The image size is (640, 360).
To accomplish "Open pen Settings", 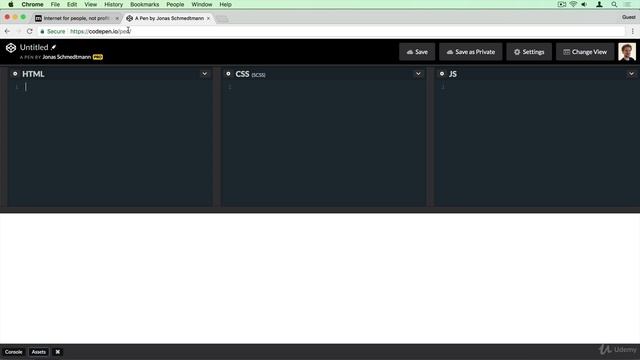I will click(x=529, y=52).
